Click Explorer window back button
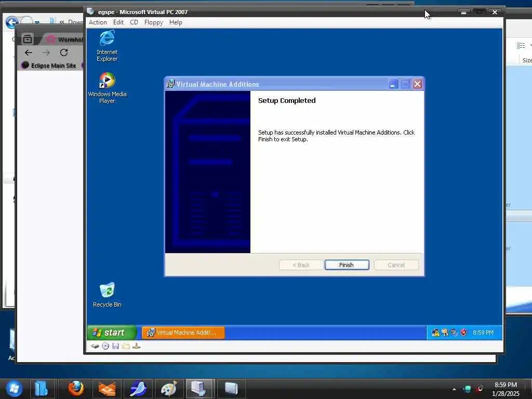 tap(11, 23)
